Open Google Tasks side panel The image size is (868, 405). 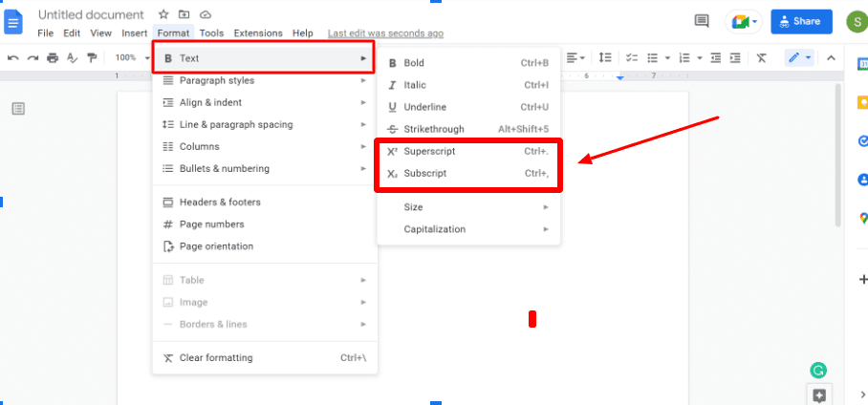pyautogui.click(x=862, y=141)
